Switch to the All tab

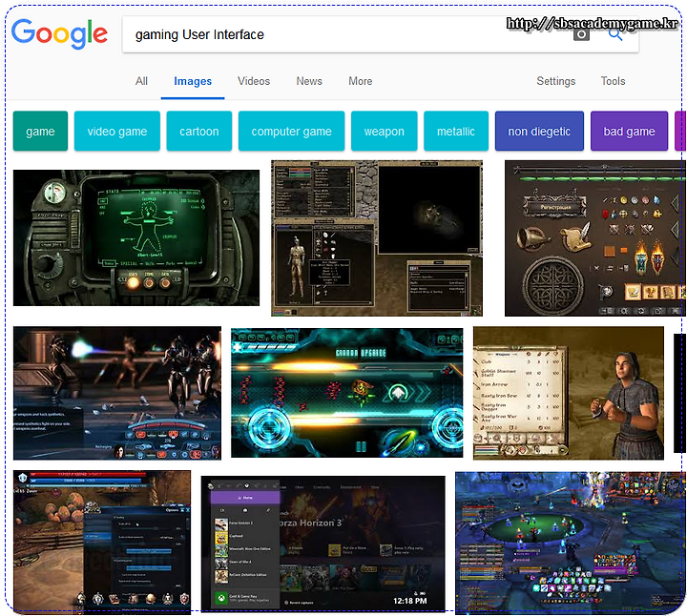coord(141,81)
